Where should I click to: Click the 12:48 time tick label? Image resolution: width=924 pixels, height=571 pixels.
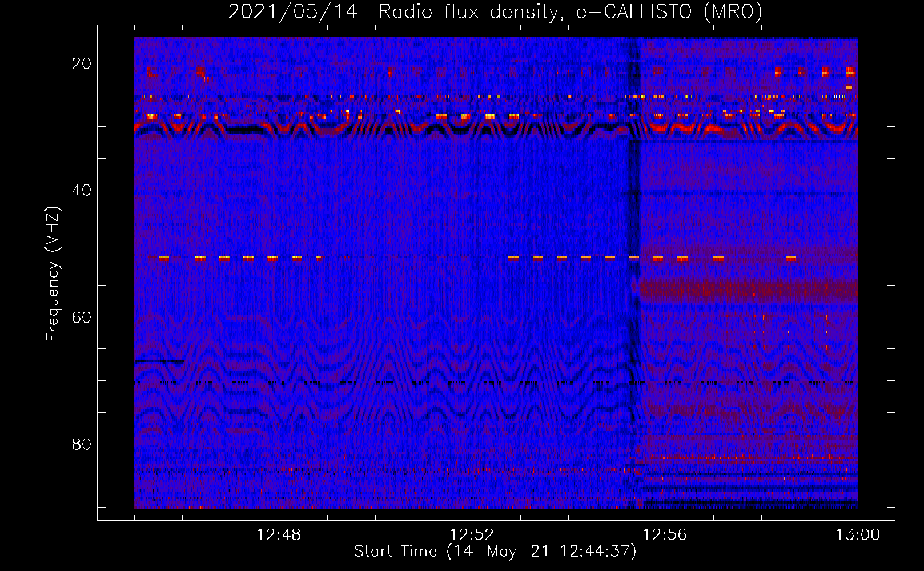coord(279,535)
